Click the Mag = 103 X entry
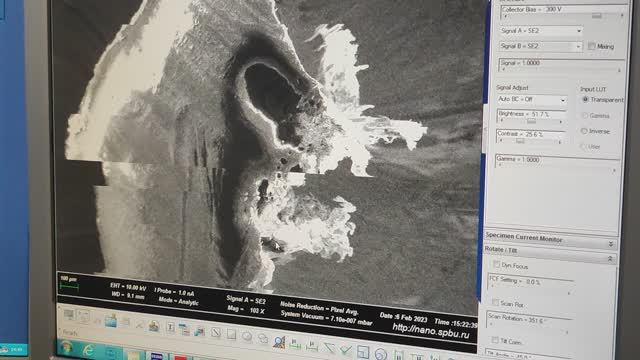This screenshot has width=640, height=360. (245, 309)
